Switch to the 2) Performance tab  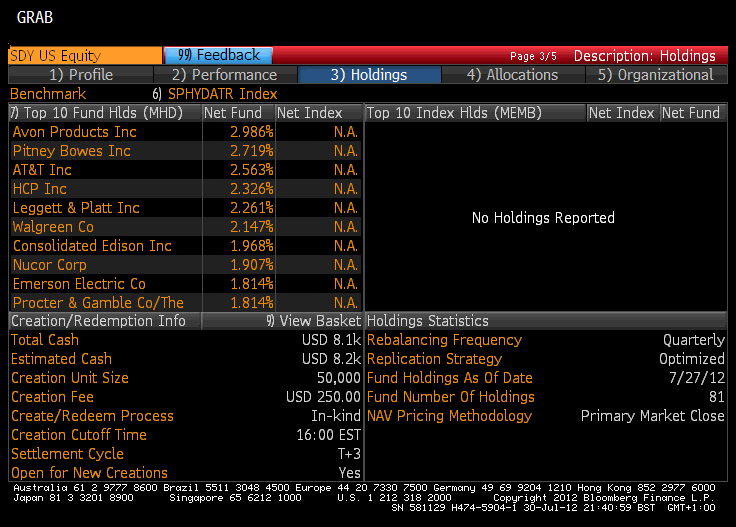(x=225, y=75)
